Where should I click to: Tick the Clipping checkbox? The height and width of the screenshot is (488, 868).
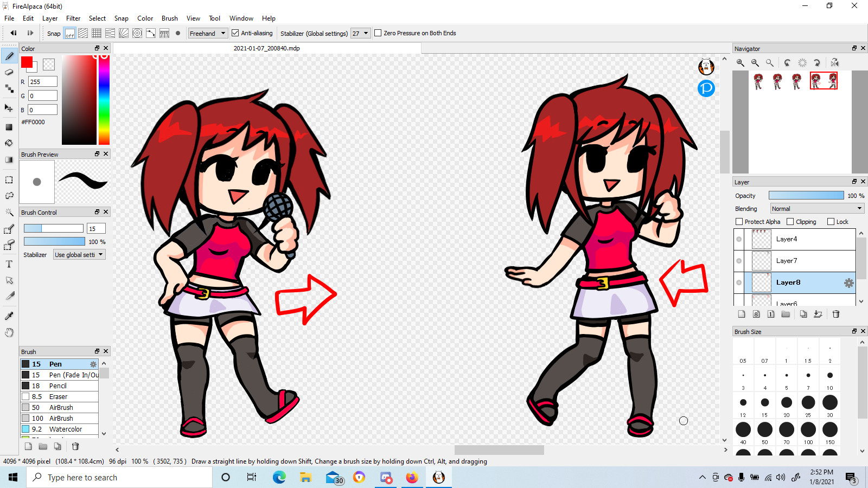coord(790,222)
